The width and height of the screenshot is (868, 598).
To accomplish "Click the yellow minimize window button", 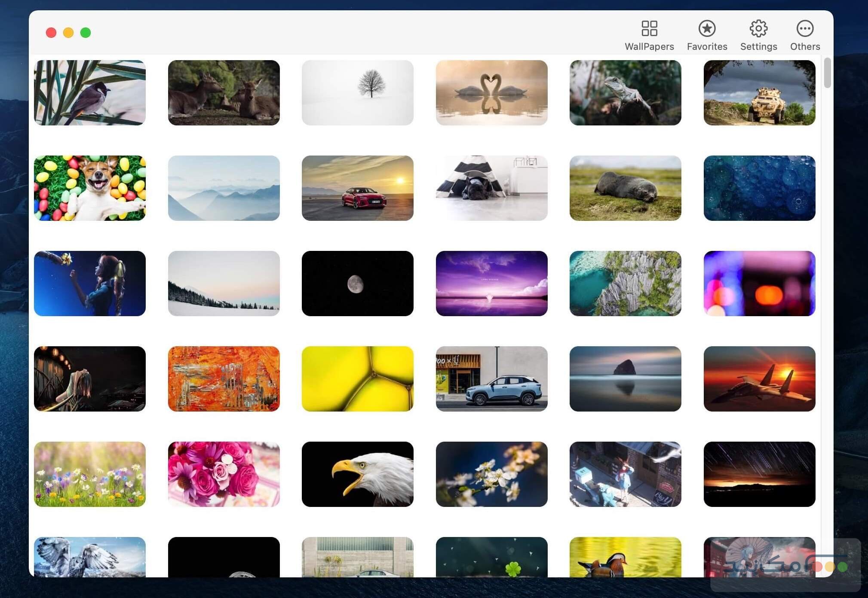I will pyautogui.click(x=68, y=33).
